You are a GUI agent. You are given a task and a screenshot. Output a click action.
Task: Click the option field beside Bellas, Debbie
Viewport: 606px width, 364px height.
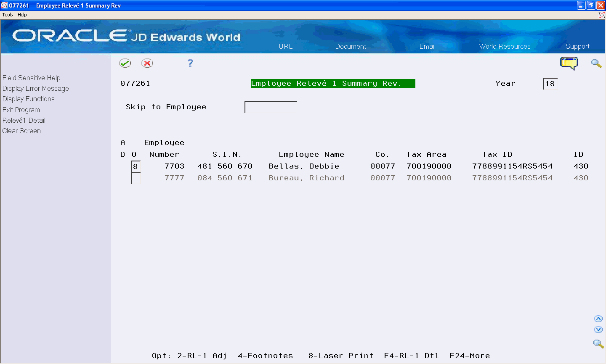[x=136, y=166]
